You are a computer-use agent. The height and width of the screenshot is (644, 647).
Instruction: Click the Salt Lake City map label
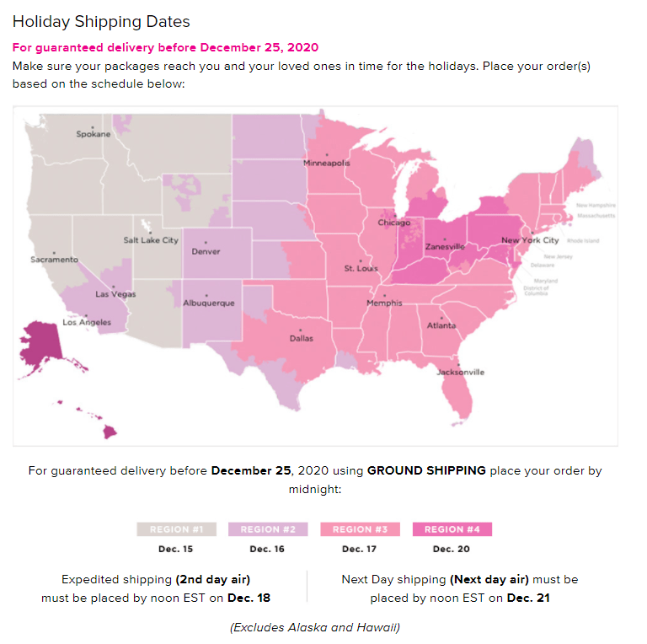(151, 240)
